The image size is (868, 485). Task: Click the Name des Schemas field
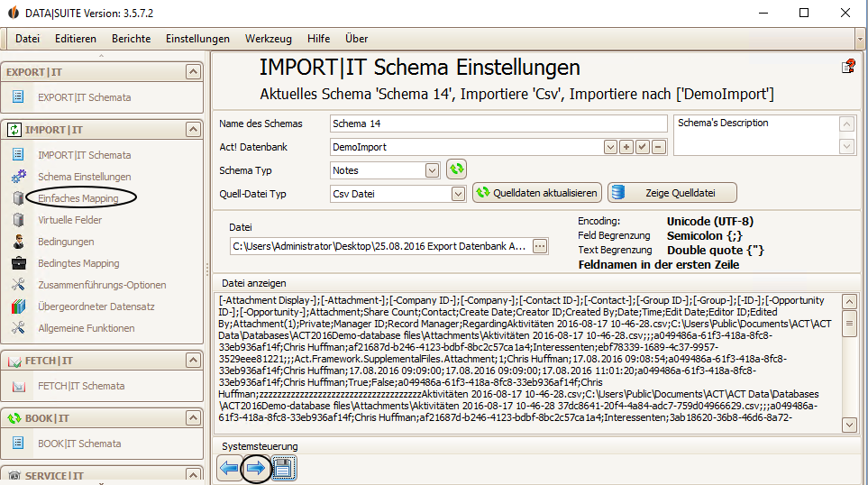pos(498,124)
